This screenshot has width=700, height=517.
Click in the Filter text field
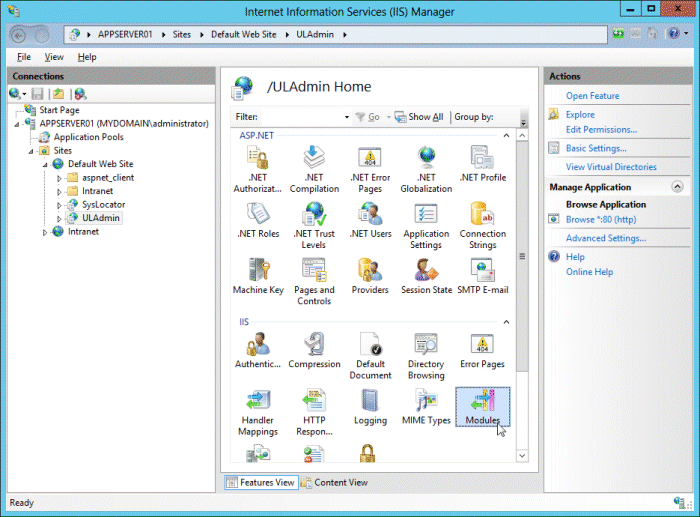coord(301,117)
